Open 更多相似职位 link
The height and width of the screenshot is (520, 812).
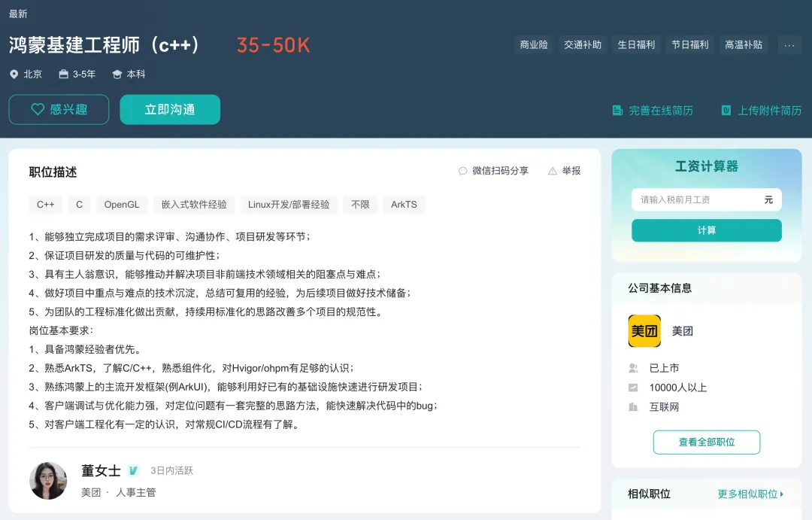point(750,494)
